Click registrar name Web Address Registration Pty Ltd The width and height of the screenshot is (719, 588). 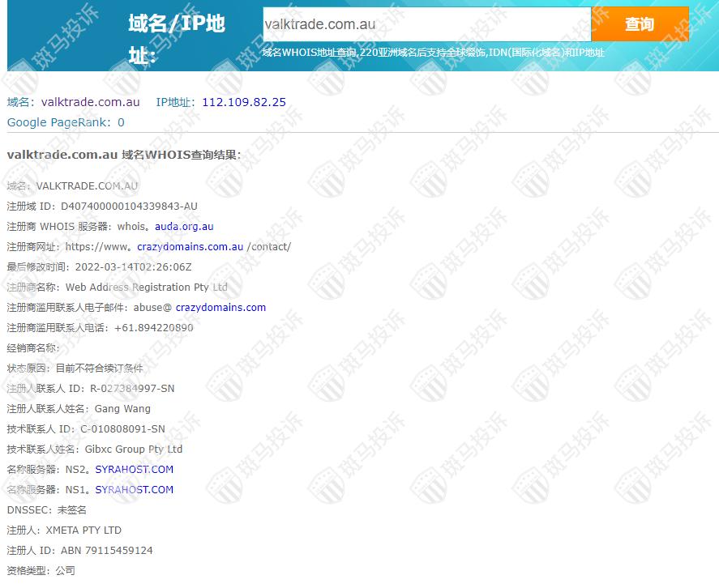click(x=146, y=288)
